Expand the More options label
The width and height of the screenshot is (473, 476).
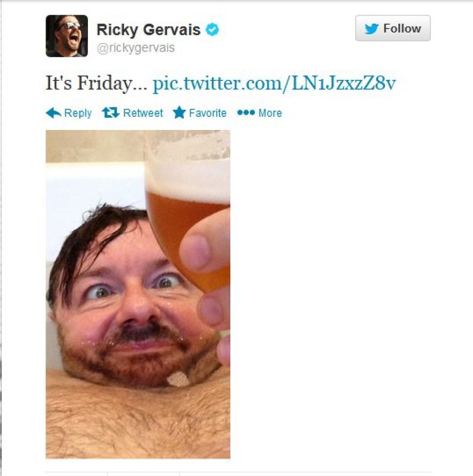[270, 113]
